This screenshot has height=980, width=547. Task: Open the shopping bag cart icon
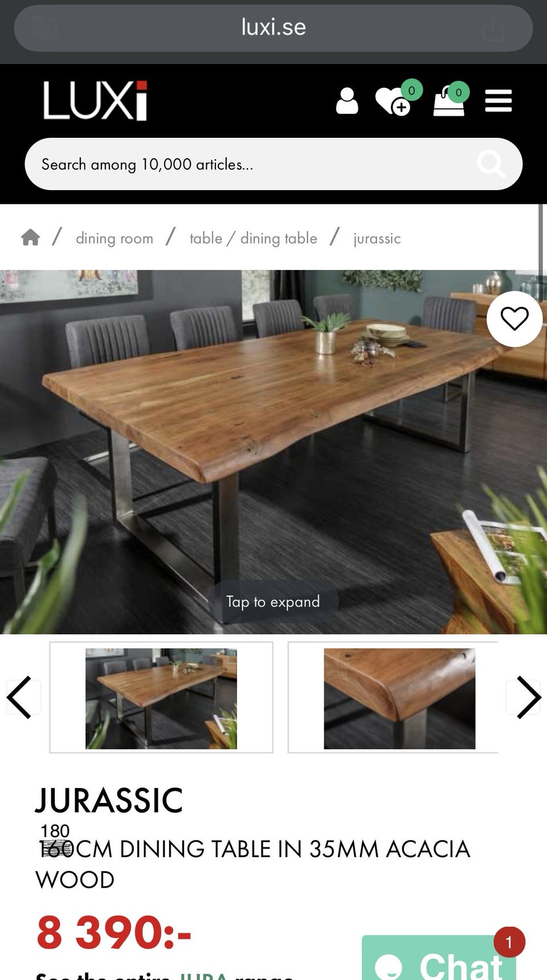[x=451, y=100]
